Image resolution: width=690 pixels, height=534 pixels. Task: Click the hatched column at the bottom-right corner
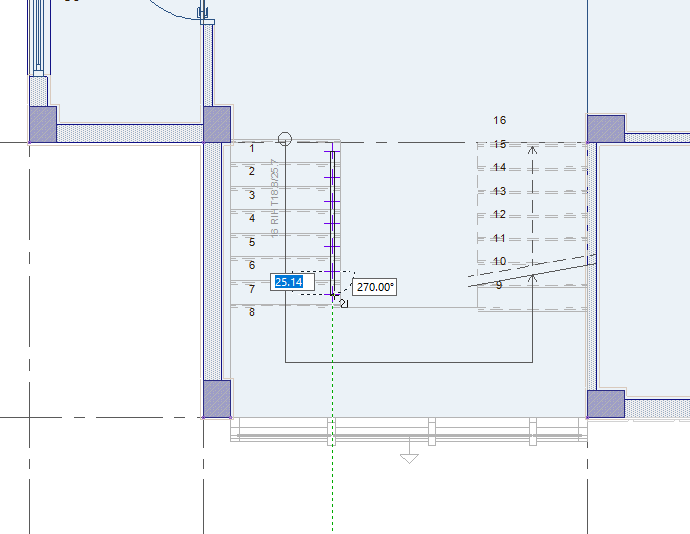[606, 404]
